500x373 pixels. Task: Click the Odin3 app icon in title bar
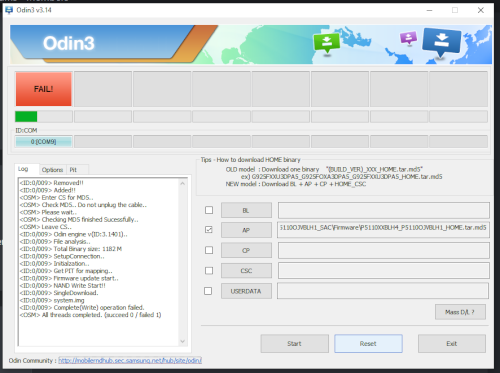pos(9,10)
